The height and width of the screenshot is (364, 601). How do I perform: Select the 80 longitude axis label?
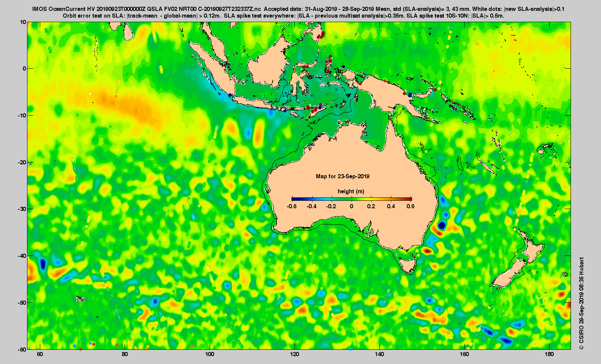tap(125, 354)
